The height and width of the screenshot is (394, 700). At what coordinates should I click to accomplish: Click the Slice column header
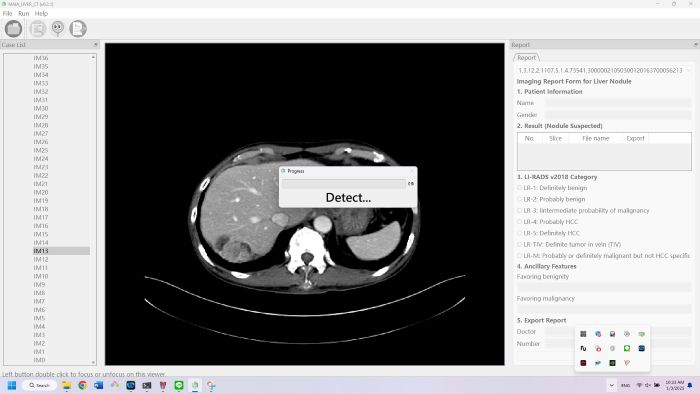point(556,138)
